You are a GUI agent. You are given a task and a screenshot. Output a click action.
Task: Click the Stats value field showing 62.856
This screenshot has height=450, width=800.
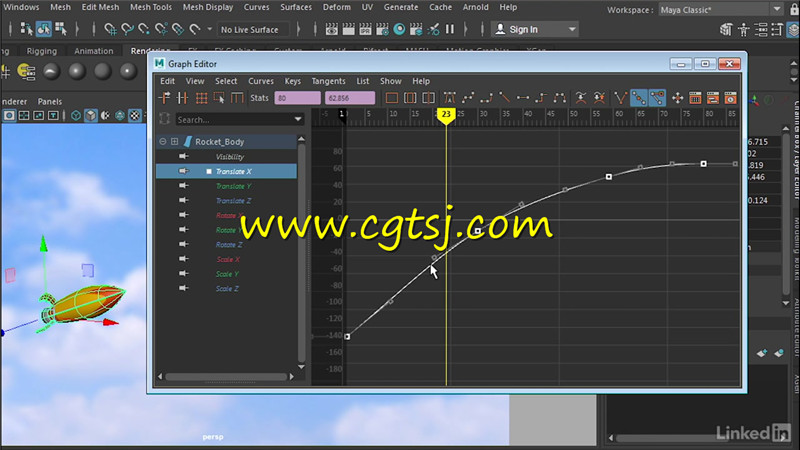click(349, 98)
